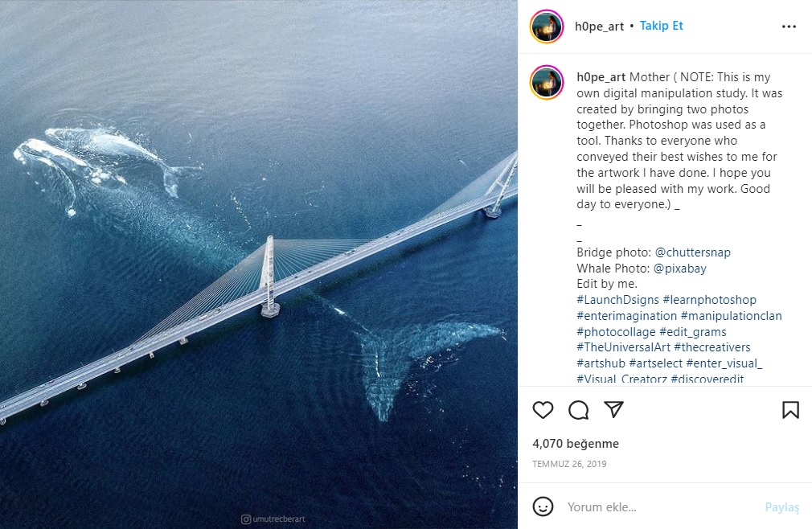Open the three-dot more options menu
Image resolution: width=812 pixels, height=529 pixels.
(x=789, y=27)
